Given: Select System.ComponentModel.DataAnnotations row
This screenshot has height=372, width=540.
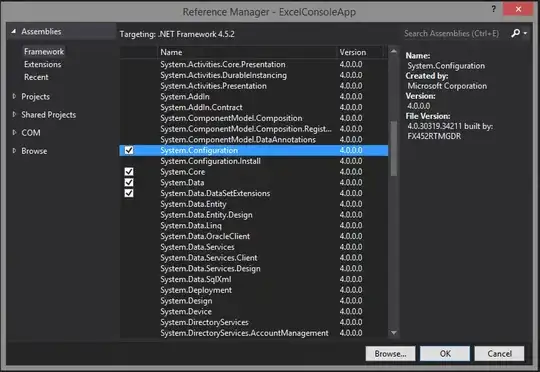Looking at the screenshot, I should (253, 139).
